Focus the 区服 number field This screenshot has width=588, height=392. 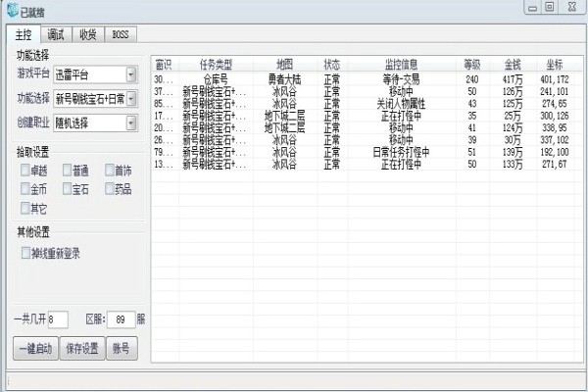tap(121, 319)
